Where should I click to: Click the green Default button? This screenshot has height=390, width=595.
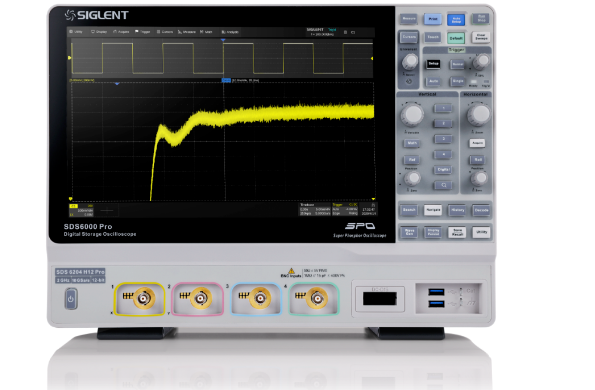click(x=456, y=38)
